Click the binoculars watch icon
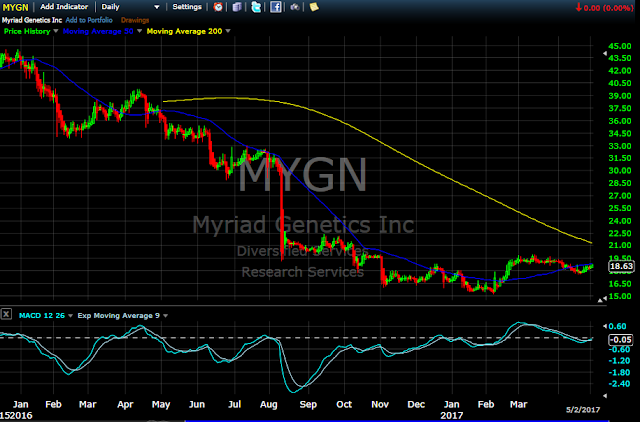This screenshot has height=422, width=640. 295,7
